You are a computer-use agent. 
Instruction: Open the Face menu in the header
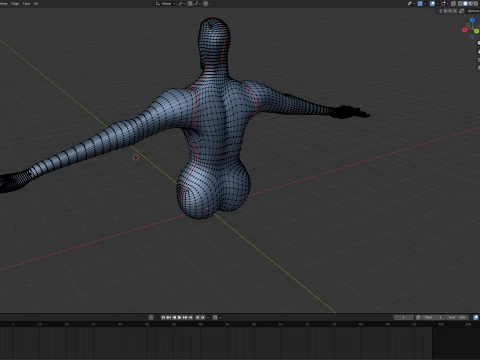point(26,3)
